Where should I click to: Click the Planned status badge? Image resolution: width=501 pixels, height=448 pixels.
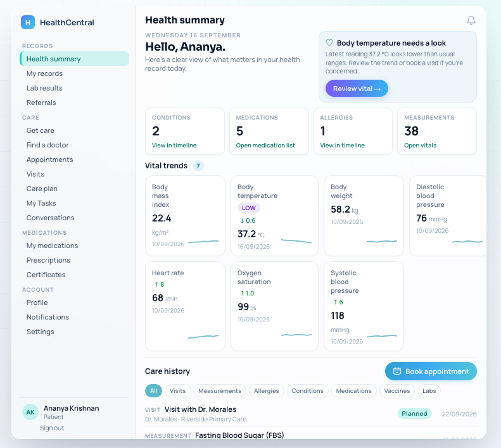(x=414, y=413)
